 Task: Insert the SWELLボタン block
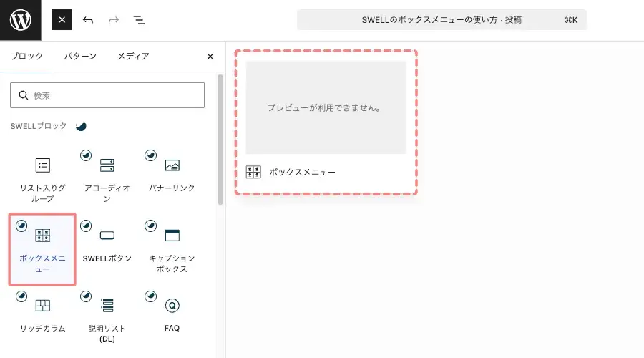click(107, 249)
